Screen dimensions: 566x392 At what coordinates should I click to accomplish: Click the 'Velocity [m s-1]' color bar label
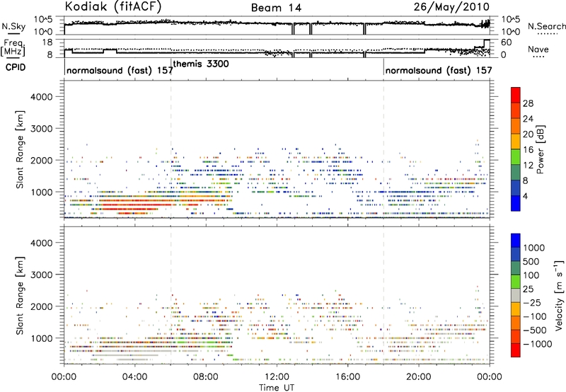pos(559,295)
